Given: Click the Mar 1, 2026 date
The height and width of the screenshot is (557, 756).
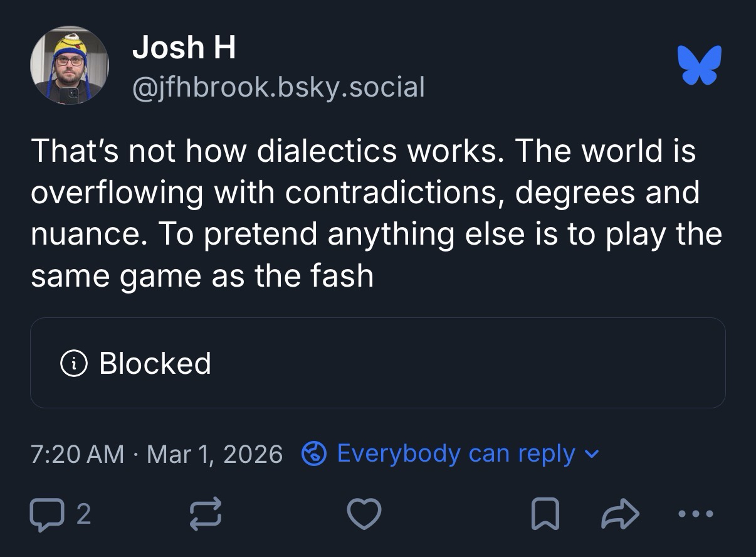Looking at the screenshot, I should [x=214, y=454].
